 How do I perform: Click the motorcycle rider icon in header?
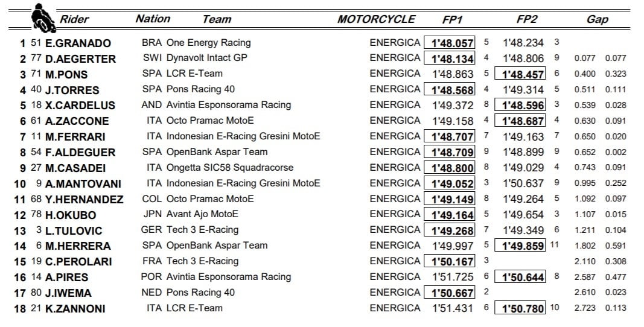[42, 18]
